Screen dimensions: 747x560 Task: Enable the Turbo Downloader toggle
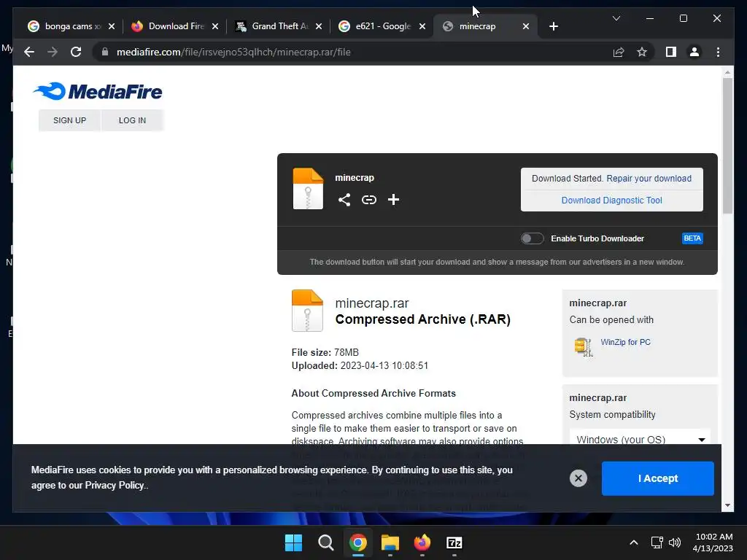point(532,238)
